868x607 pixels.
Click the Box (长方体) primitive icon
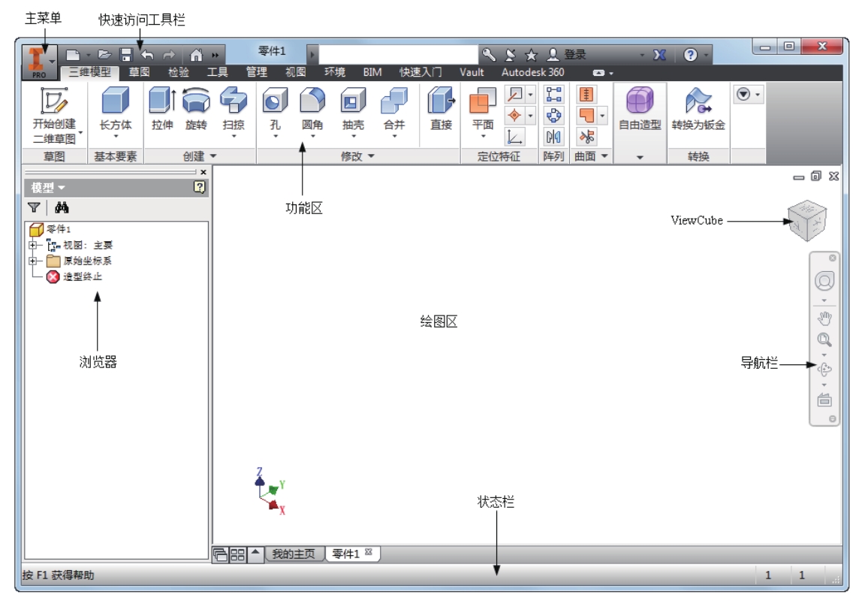(115, 101)
